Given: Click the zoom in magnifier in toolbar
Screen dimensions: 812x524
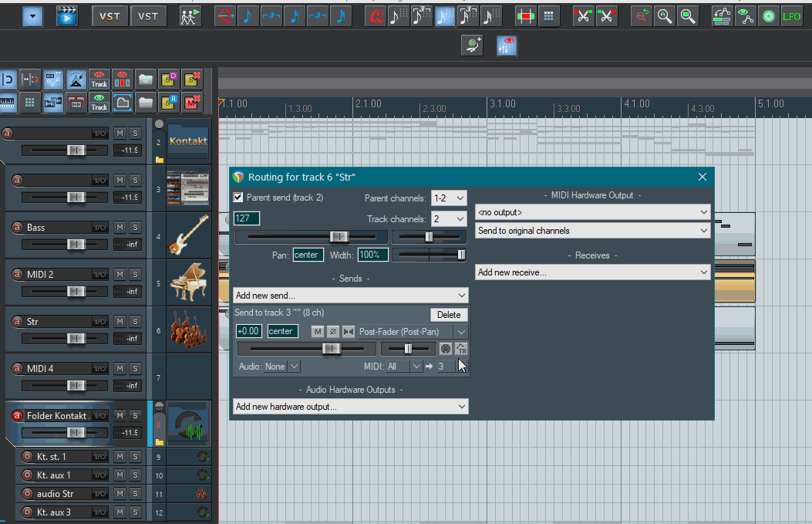Looking at the screenshot, I should 664,15.
